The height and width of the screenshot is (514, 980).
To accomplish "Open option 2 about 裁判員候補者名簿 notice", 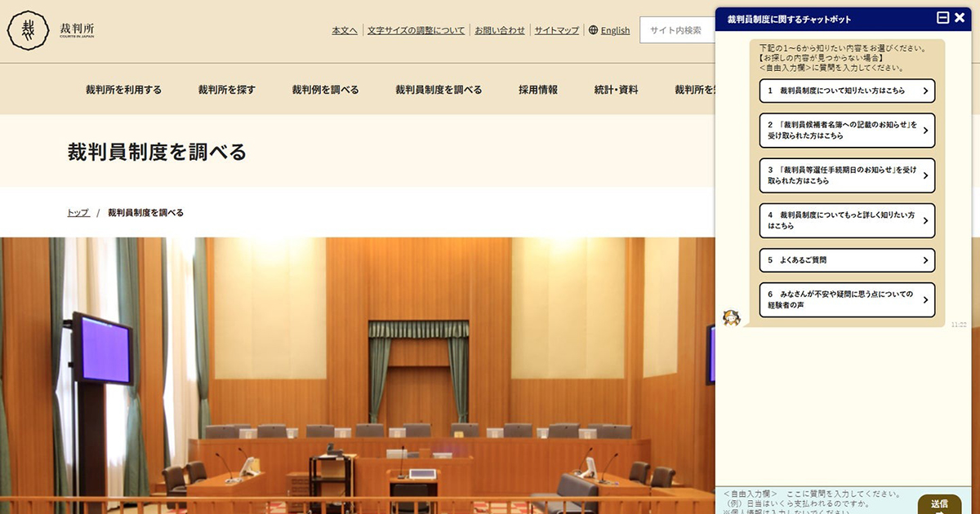I will coord(846,131).
